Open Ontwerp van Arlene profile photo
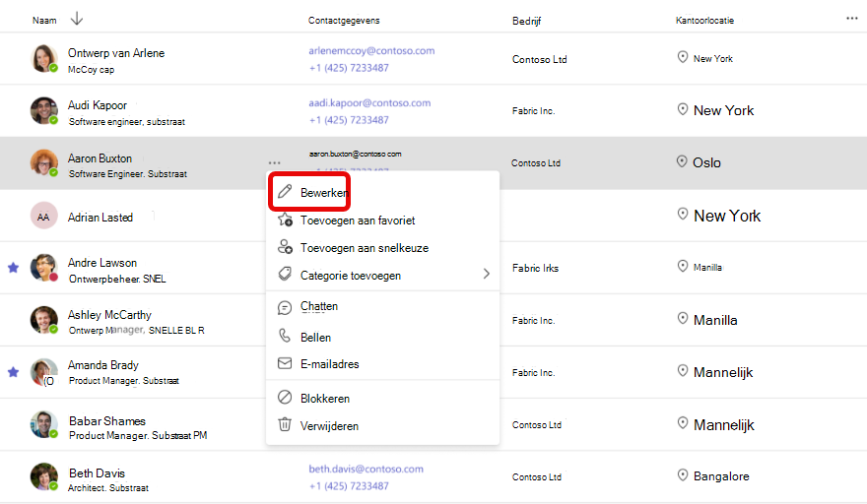The image size is (867, 504). click(43, 59)
